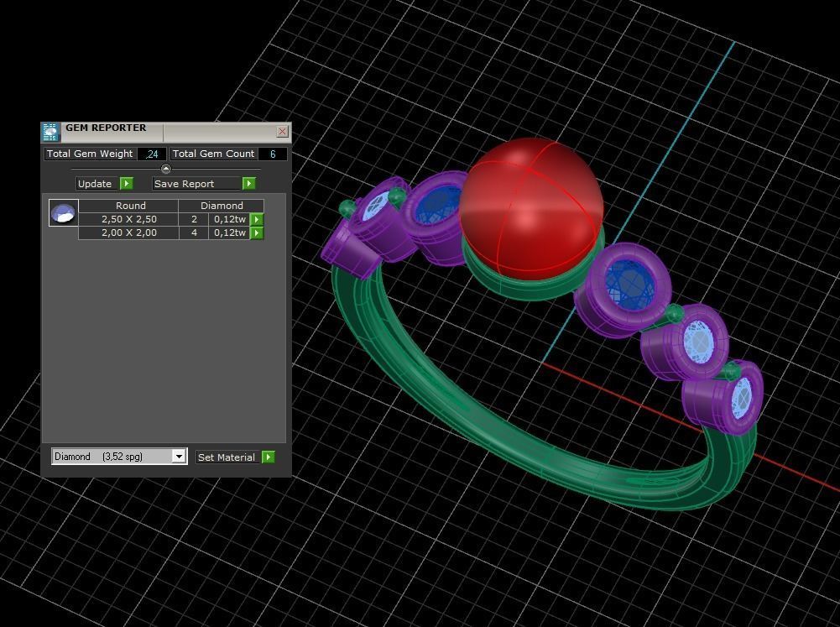Collapse the panel using the round arrow handle
Screen dimensions: 840x627
point(166,169)
